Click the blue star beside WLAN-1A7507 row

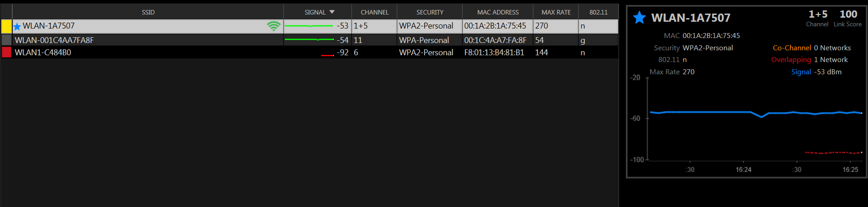pos(17,27)
